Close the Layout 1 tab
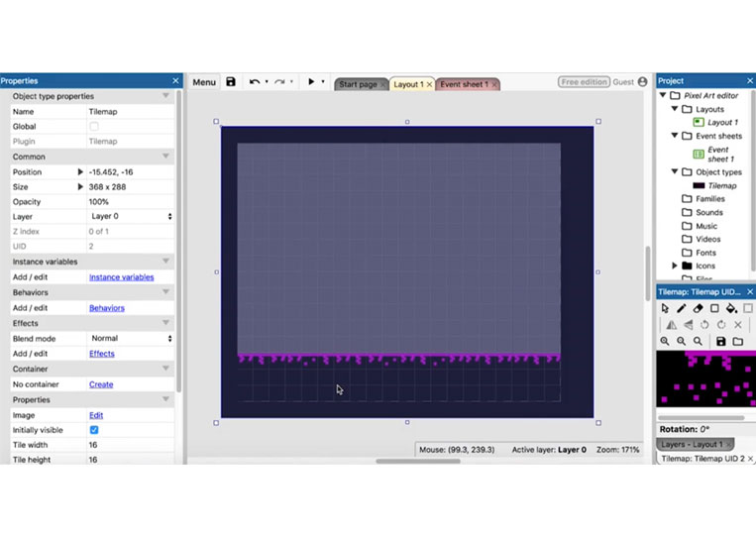This screenshot has height=536, width=756. [429, 84]
